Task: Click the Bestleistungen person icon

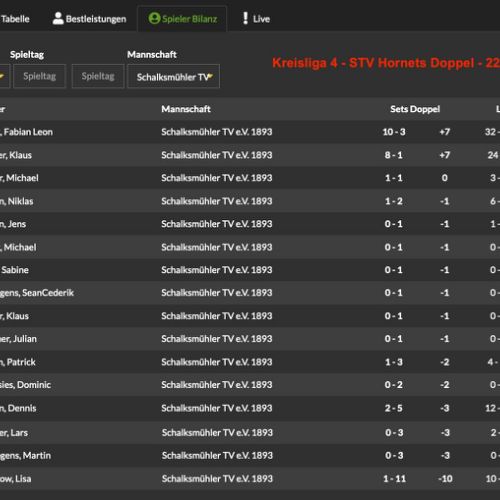Action: click(58, 18)
